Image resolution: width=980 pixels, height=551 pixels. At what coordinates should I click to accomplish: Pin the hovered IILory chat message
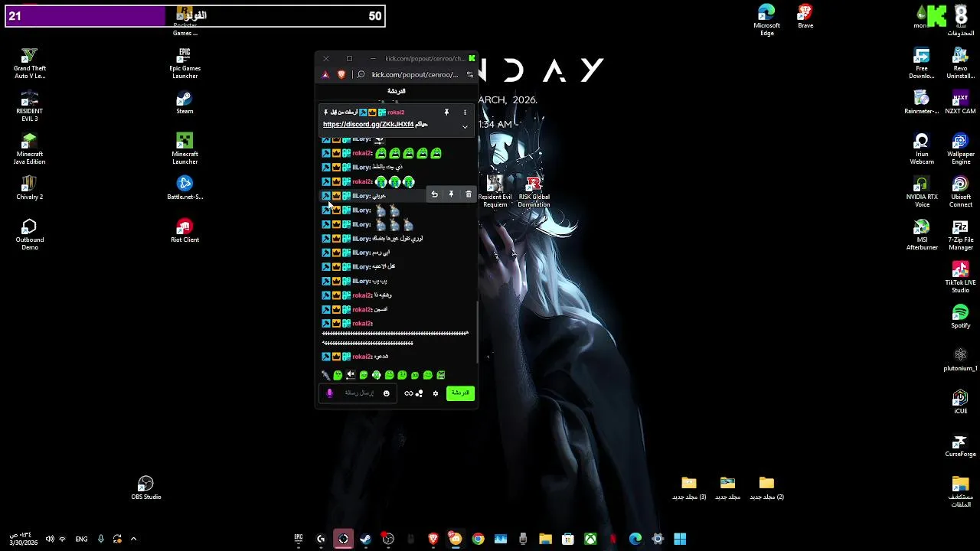click(x=451, y=194)
